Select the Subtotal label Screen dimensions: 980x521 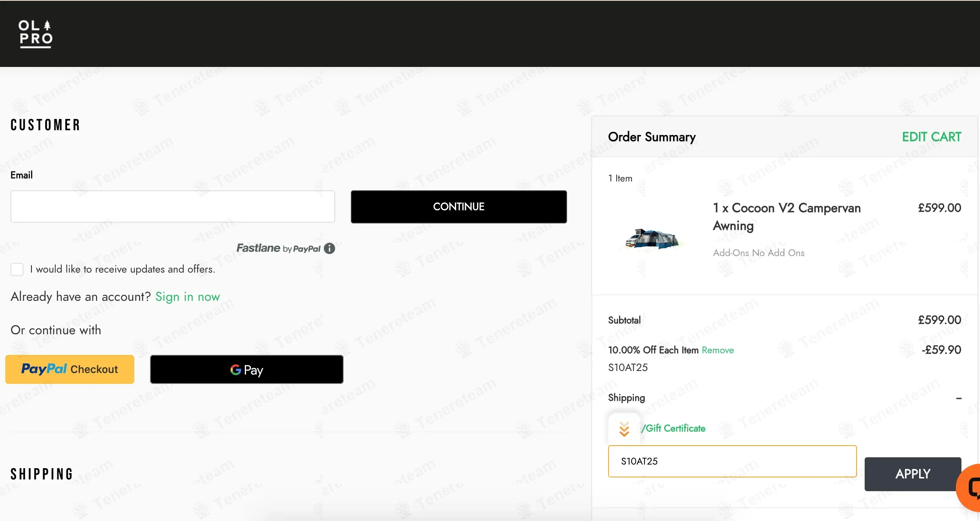coord(624,320)
